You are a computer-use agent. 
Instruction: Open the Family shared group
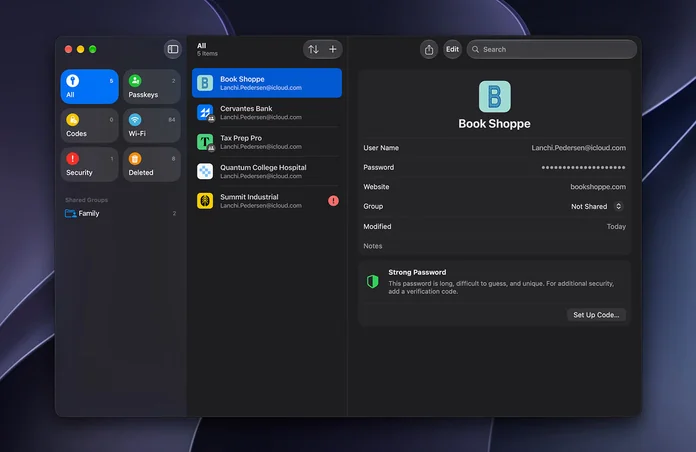click(120, 214)
